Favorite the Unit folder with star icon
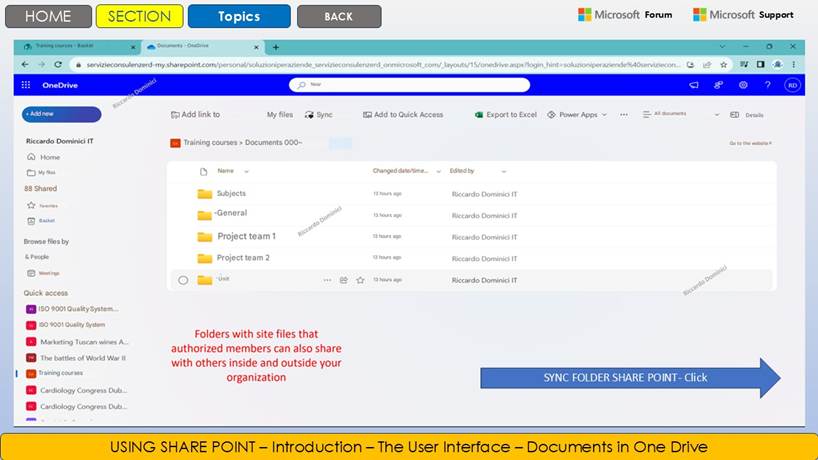The height and width of the screenshot is (460, 818). pyautogui.click(x=360, y=280)
